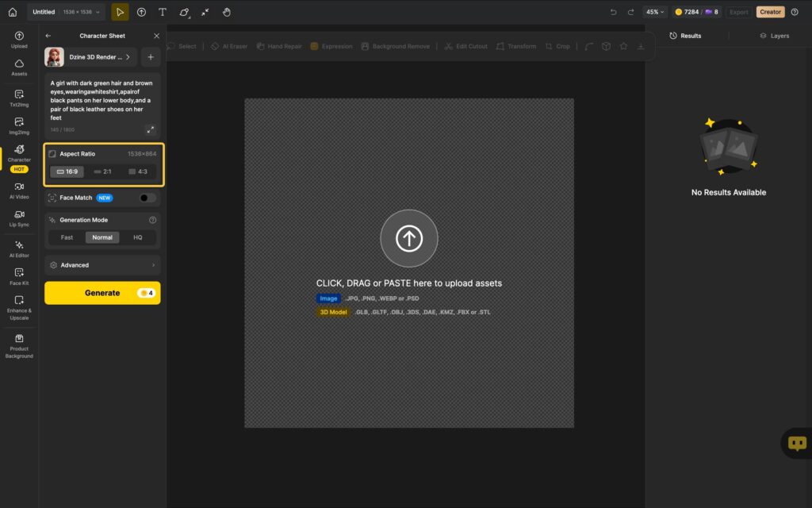Image resolution: width=812 pixels, height=508 pixels.
Task: Click the chat assistant bubble icon
Action: coord(797,444)
